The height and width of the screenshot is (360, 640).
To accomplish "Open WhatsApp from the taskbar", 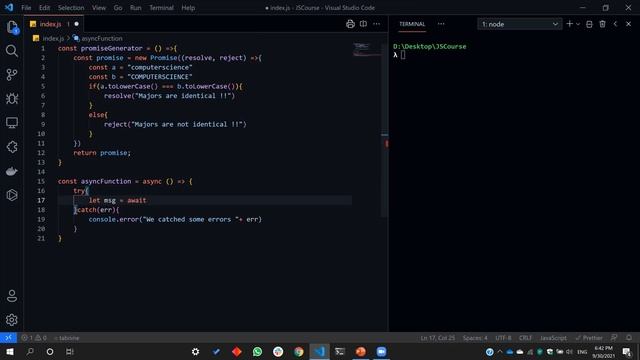I will 257,351.
